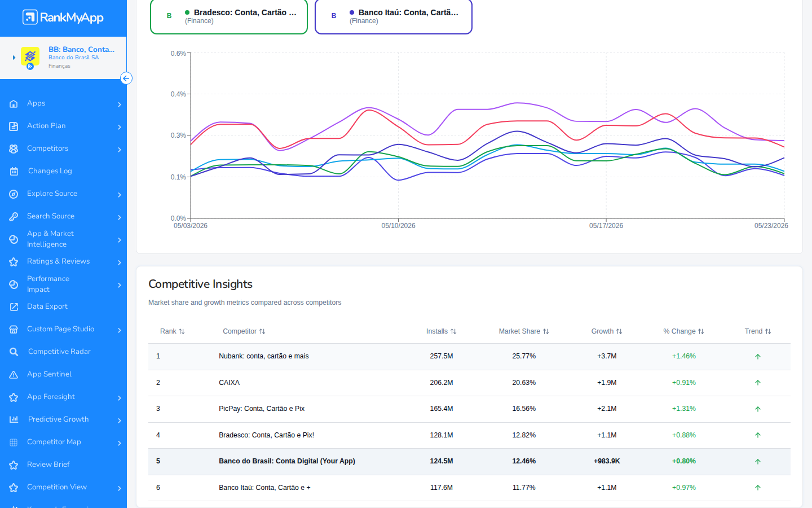Collapse the sidebar with the arrow button
Screen dimensions: 812x508
coord(126,78)
